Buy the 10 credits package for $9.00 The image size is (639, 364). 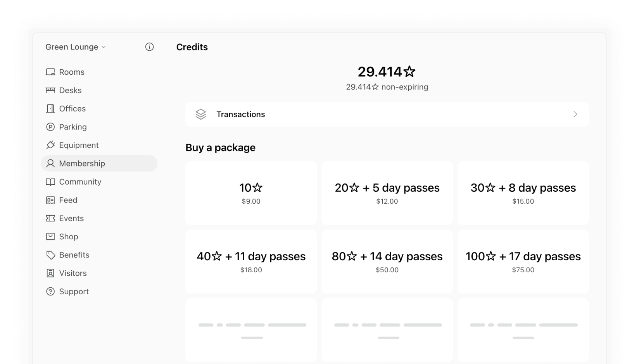[x=251, y=193]
